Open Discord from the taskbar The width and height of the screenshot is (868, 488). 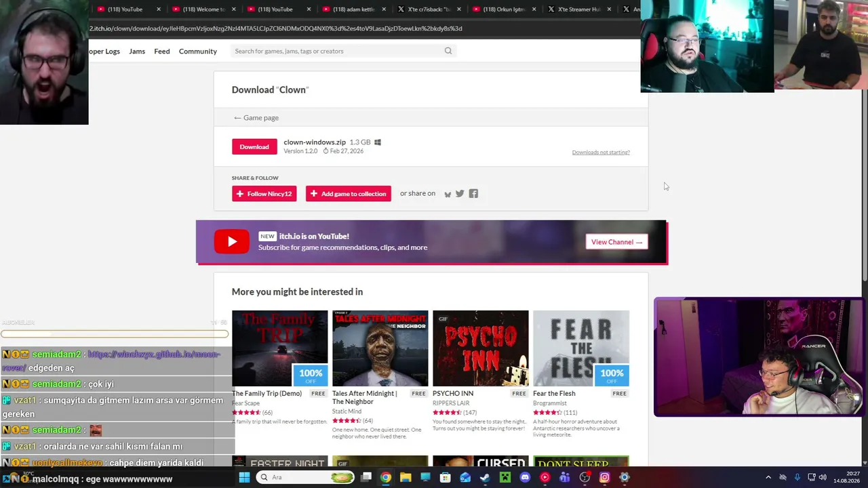pos(525,477)
